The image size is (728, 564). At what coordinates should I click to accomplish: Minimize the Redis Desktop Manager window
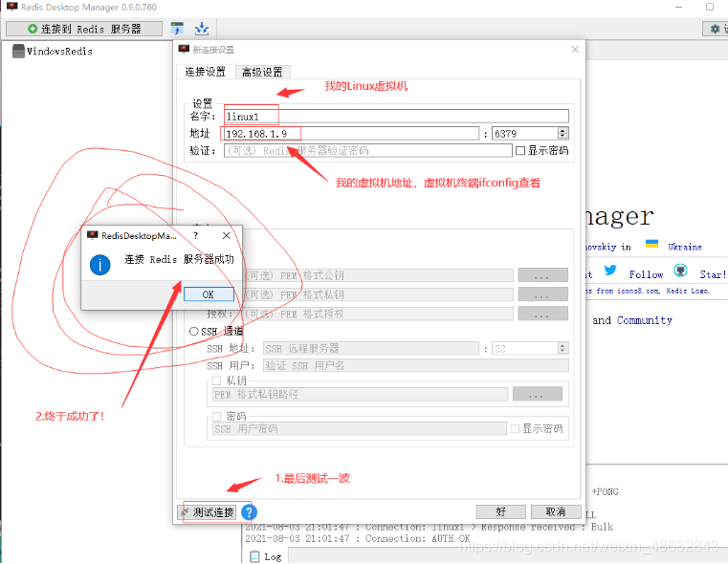point(679,7)
